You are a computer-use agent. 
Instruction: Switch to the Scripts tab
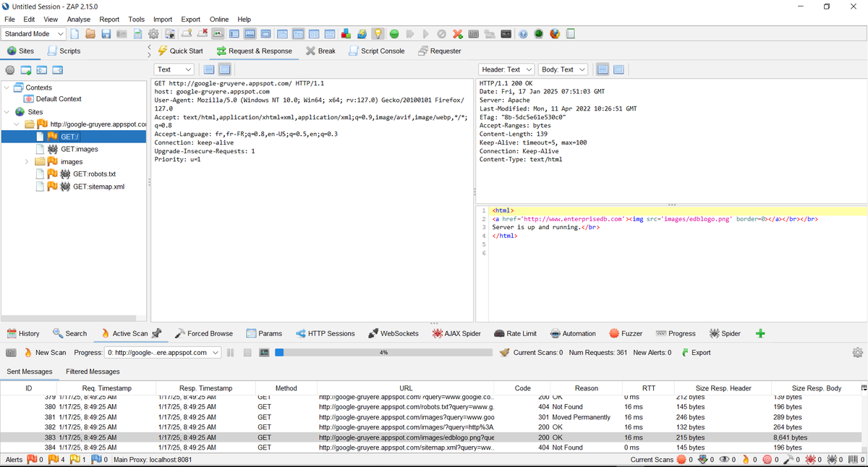point(64,51)
